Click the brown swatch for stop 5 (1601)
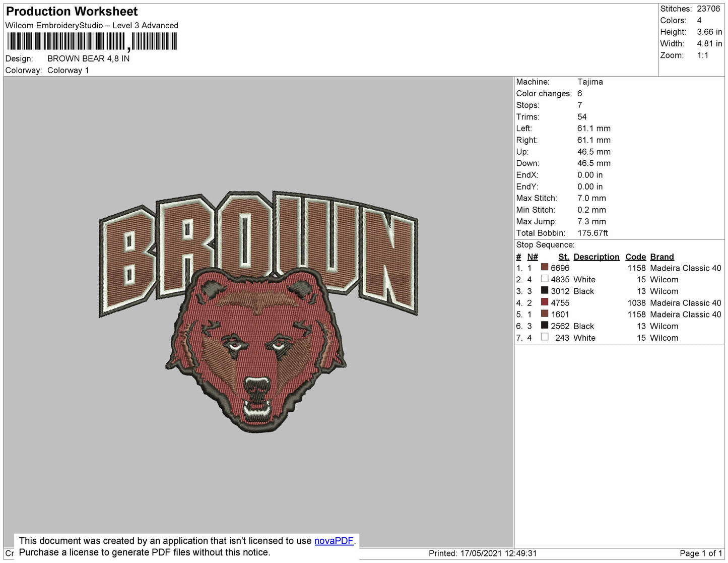The image size is (728, 563). [545, 314]
